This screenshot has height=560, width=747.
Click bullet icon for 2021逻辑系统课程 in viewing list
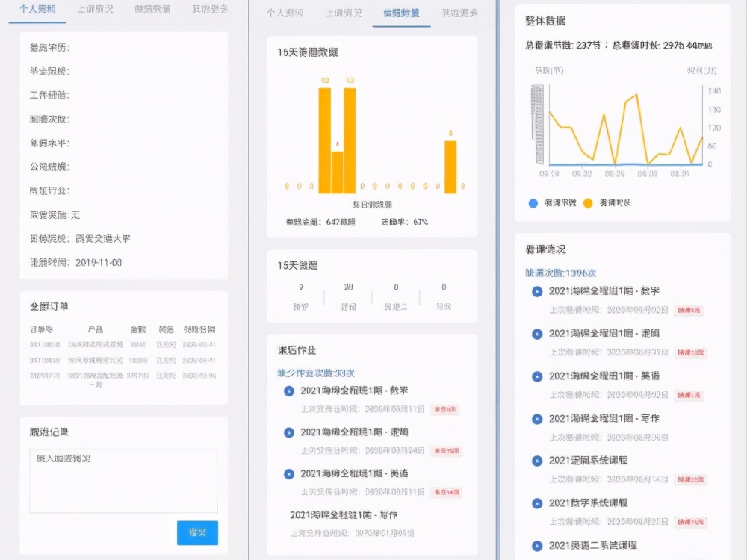[536, 461]
